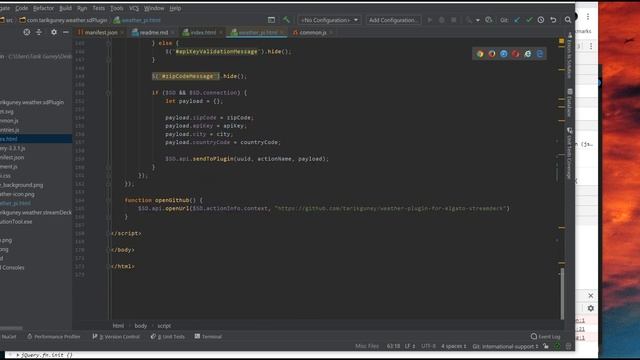The image size is (640, 360).
Task: Toggle fold marker at else line
Action: pyautogui.click(x=109, y=43)
